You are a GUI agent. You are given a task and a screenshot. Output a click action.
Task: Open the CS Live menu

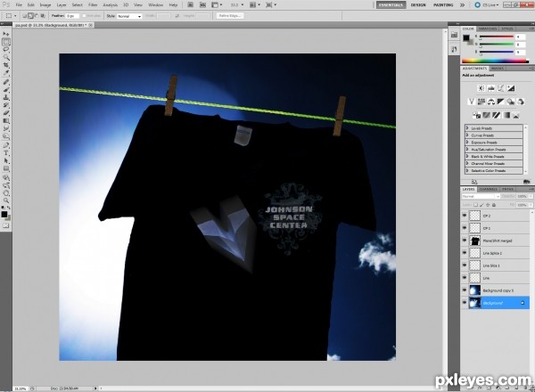tap(487, 5)
